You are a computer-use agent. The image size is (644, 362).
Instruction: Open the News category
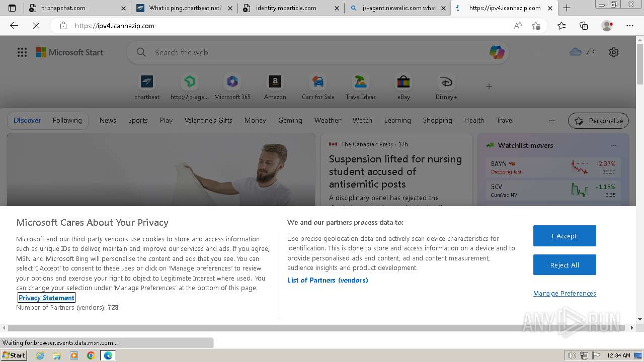[x=108, y=120]
